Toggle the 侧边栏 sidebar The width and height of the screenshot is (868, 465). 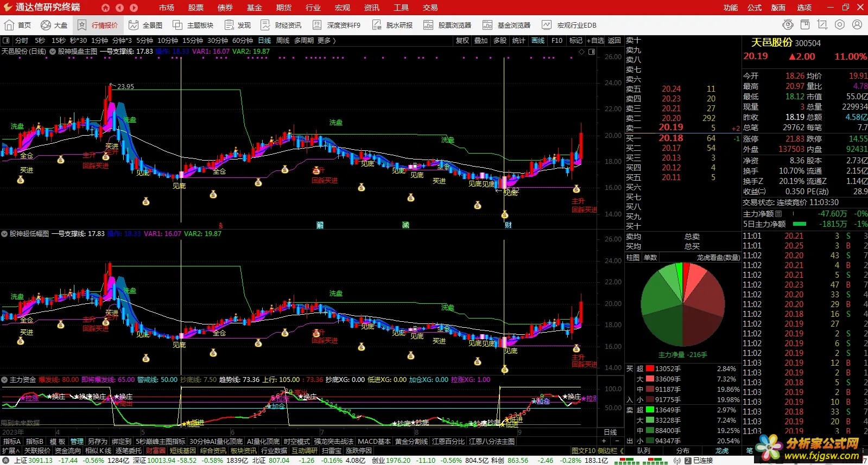click(611, 451)
